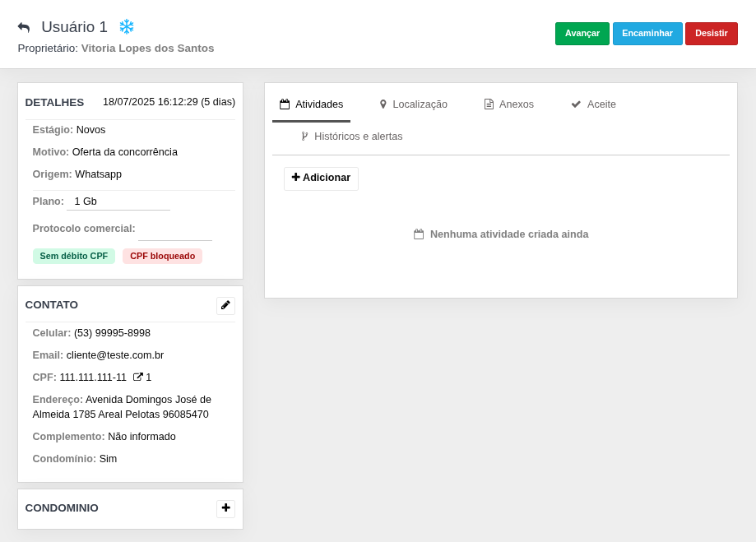Viewport: 756px width, 542px height.
Task: Click the calendar icon in the Atividades tab
Action: (285, 104)
